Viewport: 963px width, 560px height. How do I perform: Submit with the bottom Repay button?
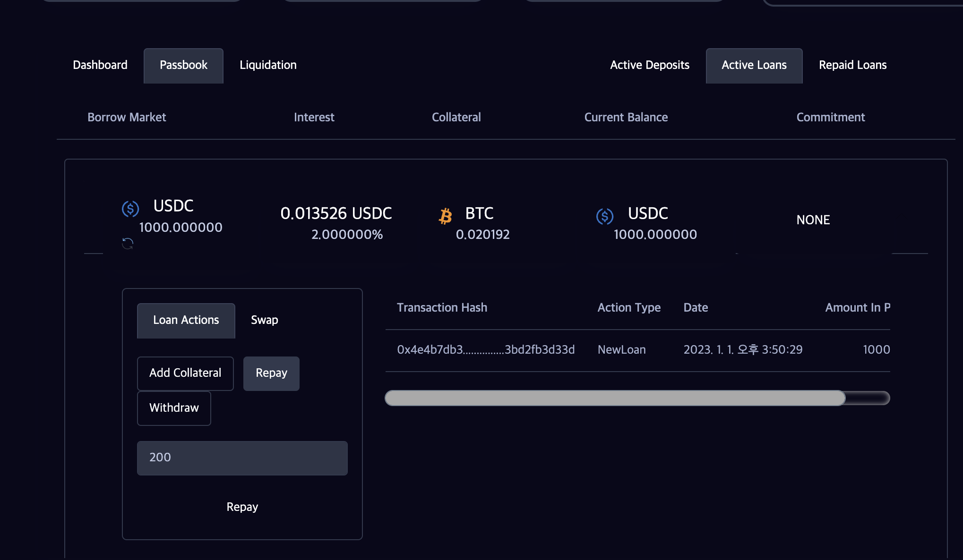242,507
